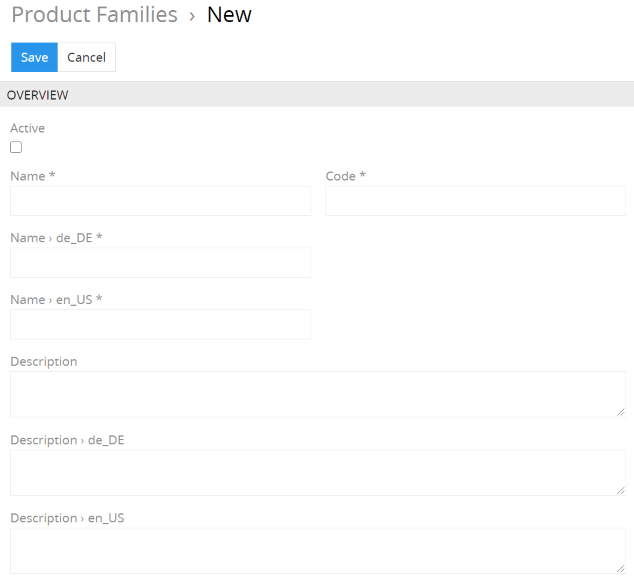Cancel creating the product family

(87, 57)
